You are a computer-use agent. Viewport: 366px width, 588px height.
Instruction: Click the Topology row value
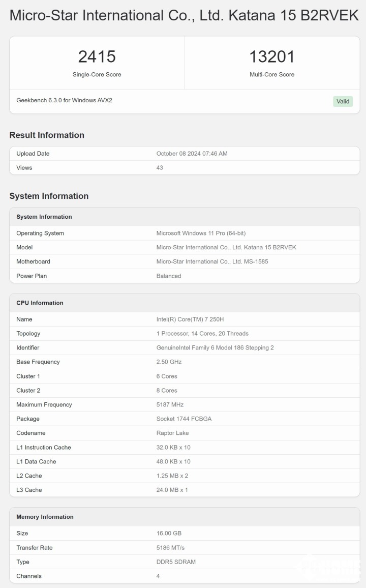pyautogui.click(x=202, y=334)
